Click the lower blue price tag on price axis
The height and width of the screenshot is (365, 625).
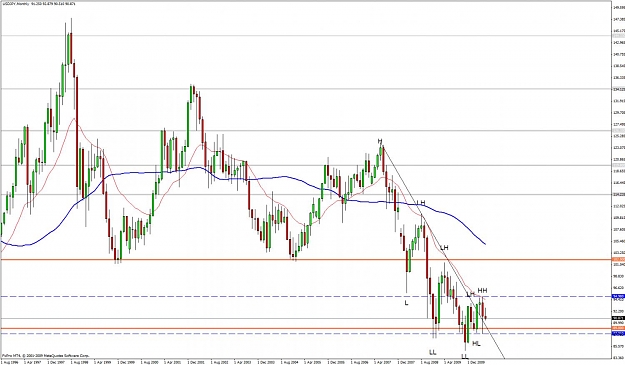coord(618,333)
